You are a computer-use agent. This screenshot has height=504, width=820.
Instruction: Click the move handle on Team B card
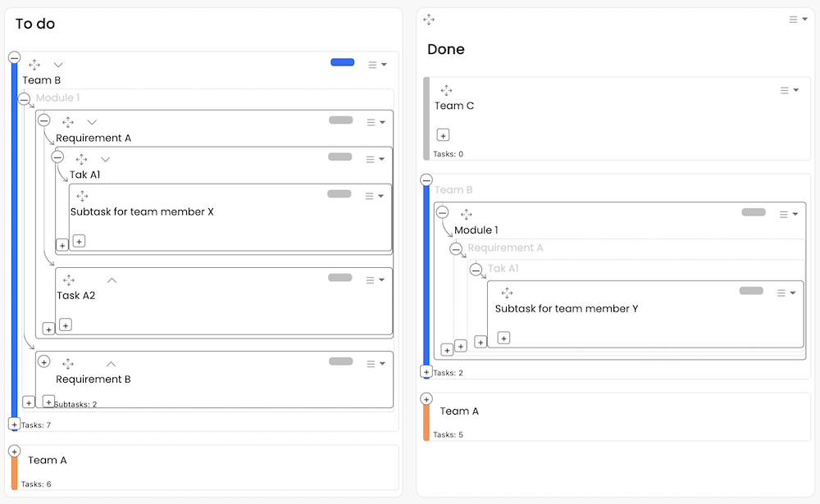click(x=34, y=65)
